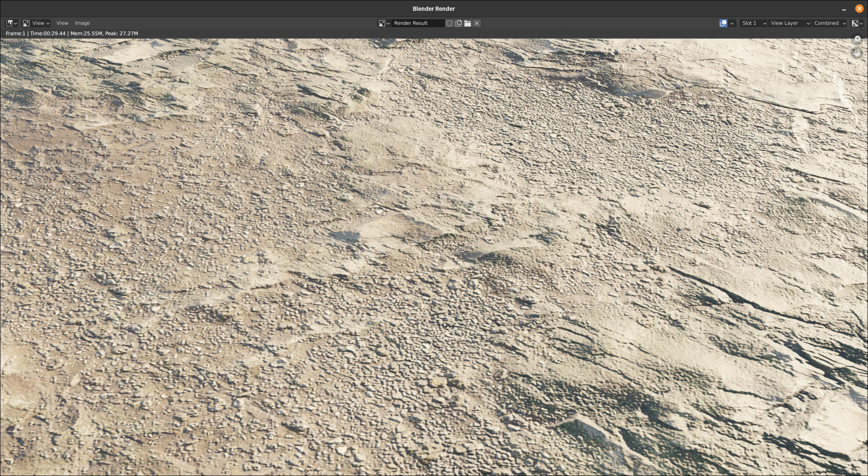Toggle fake user shield icon
The width and height of the screenshot is (868, 476).
click(x=449, y=23)
